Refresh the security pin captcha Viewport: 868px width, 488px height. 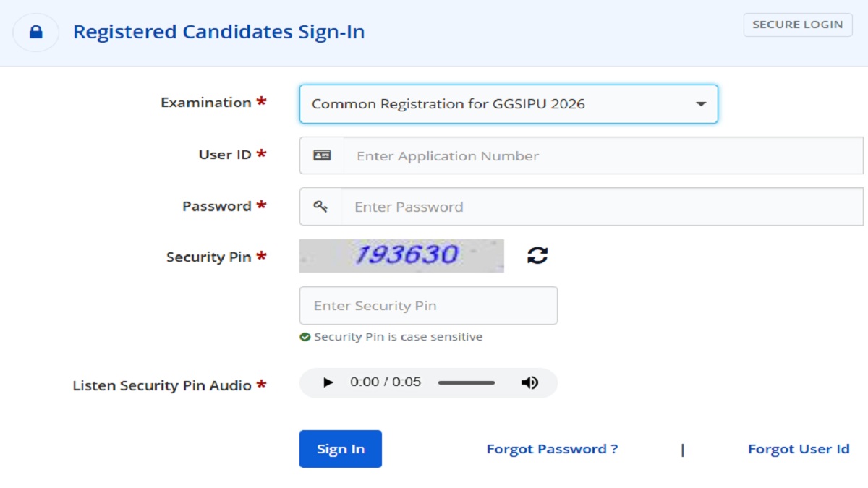click(x=537, y=255)
